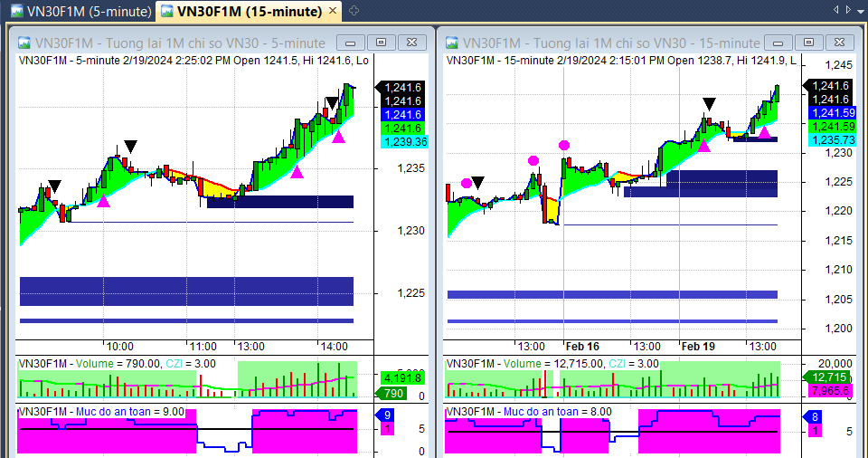Minimize the 5-minute chart window
The height and width of the screenshot is (458, 868).
(351, 43)
